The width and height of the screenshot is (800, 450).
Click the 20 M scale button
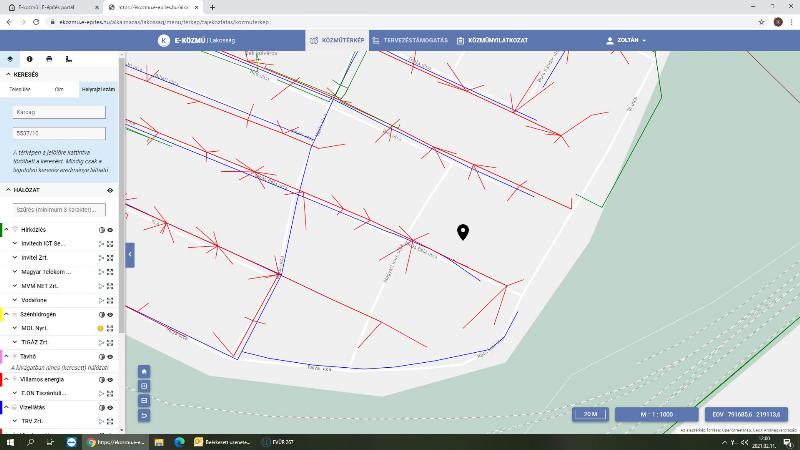pyautogui.click(x=590, y=414)
